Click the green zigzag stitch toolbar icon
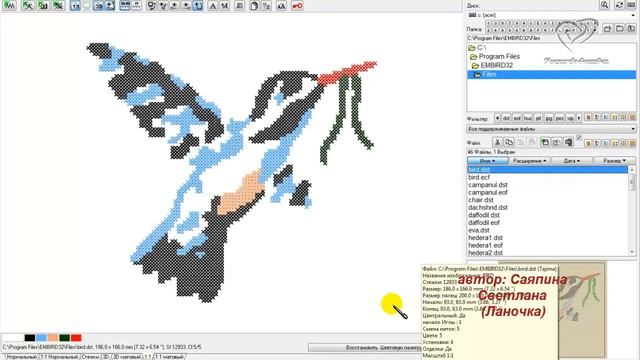 9,5
